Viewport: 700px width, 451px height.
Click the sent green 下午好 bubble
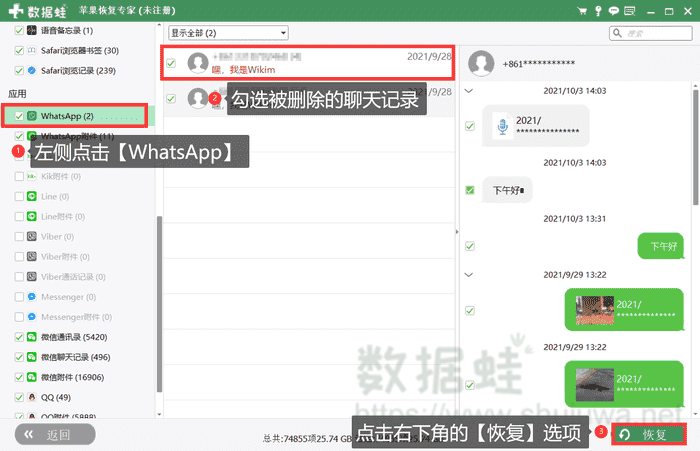(x=660, y=246)
